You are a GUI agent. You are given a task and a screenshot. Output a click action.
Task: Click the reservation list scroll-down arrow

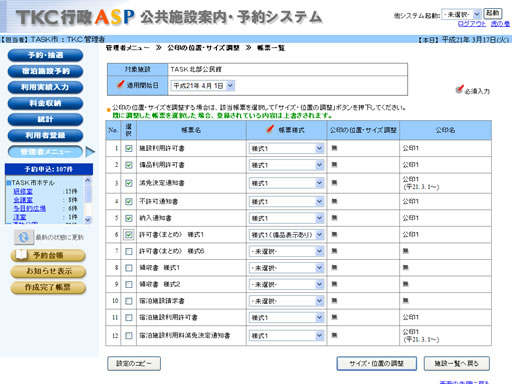[88, 220]
